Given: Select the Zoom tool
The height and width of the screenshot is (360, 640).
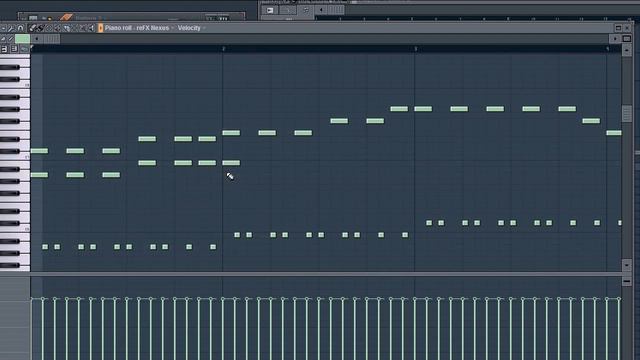Looking at the screenshot, I should [x=83, y=28].
